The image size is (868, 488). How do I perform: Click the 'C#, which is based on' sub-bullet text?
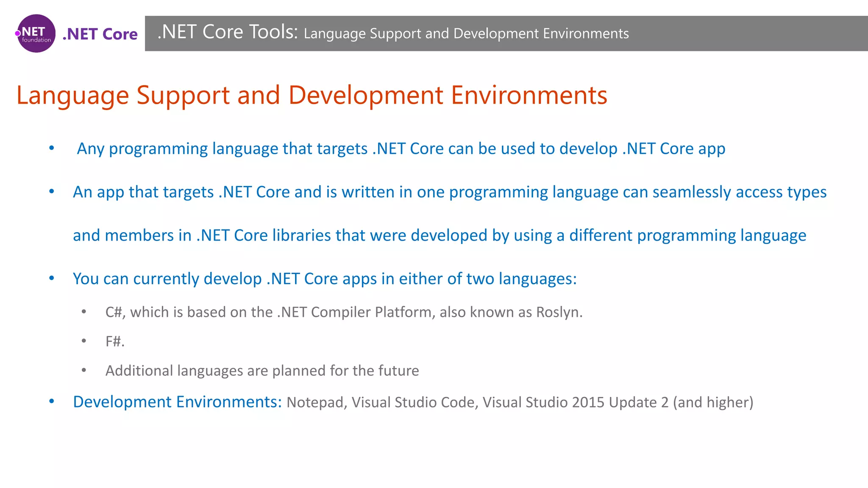pos(344,312)
